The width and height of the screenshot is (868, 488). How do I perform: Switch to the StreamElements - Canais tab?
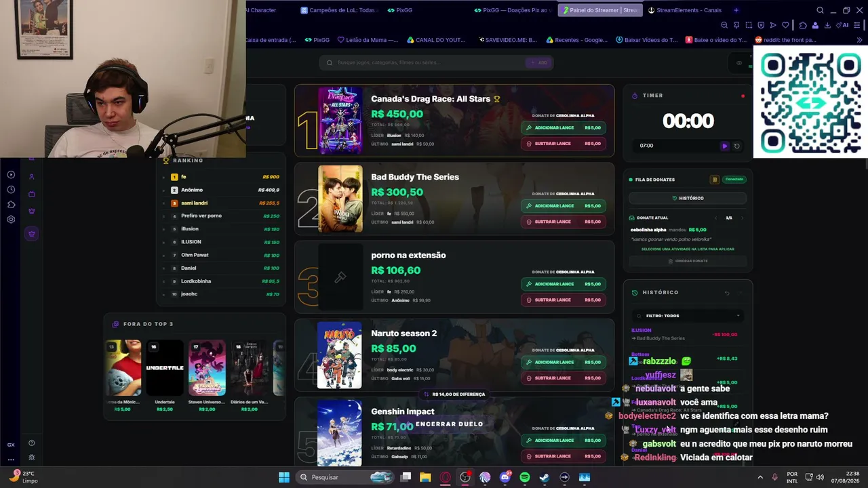[684, 10]
